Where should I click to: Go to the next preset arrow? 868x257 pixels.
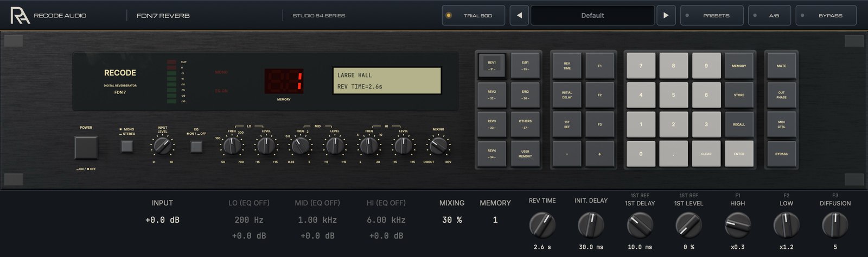(666, 15)
